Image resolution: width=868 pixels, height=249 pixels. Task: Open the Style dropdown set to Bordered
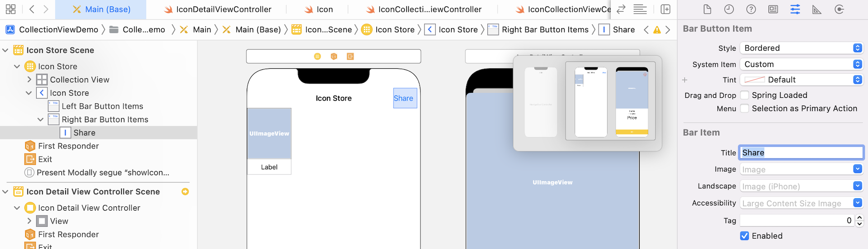point(801,48)
